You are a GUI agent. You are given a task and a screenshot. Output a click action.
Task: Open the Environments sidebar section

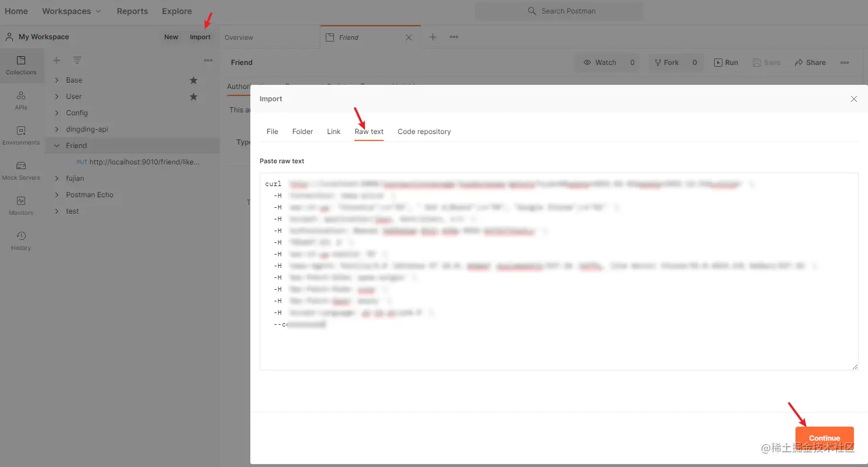(21, 136)
